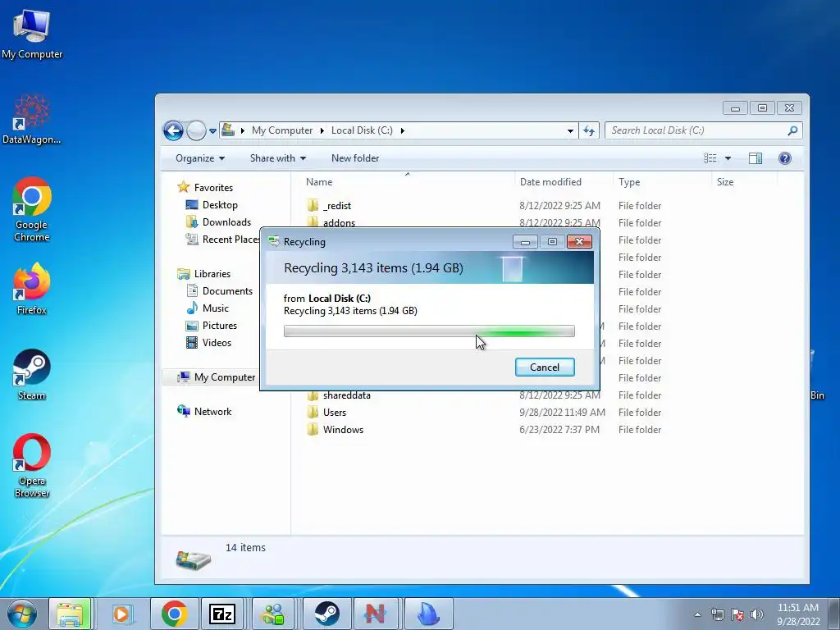
Task: Click the Explorer Forward arrow button
Action: coord(196,130)
